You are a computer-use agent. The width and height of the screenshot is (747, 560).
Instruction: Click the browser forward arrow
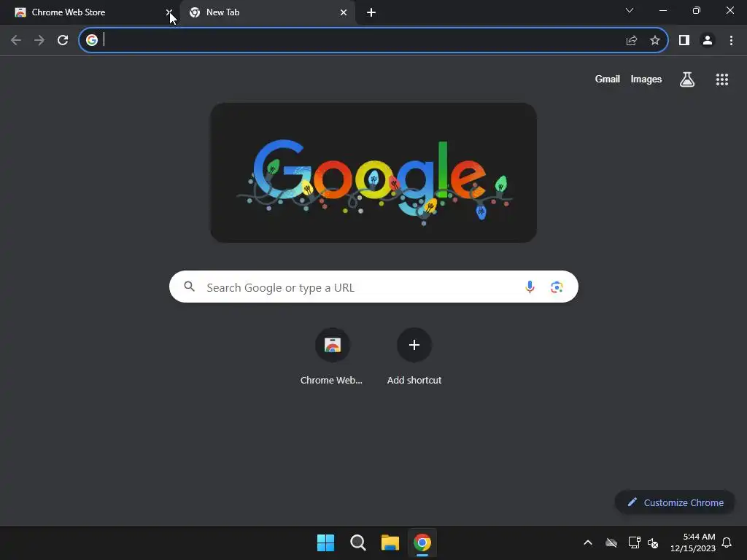click(39, 41)
